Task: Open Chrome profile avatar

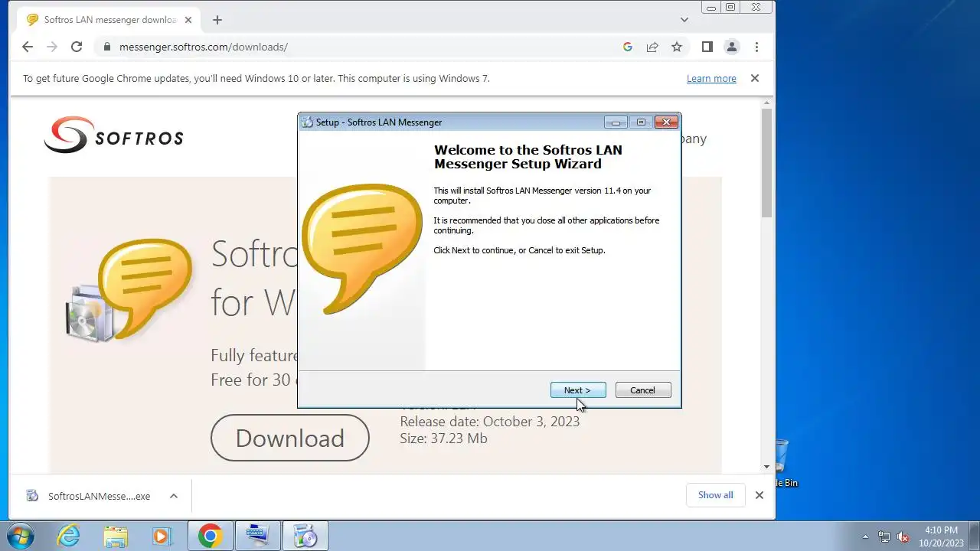Action: click(x=732, y=47)
